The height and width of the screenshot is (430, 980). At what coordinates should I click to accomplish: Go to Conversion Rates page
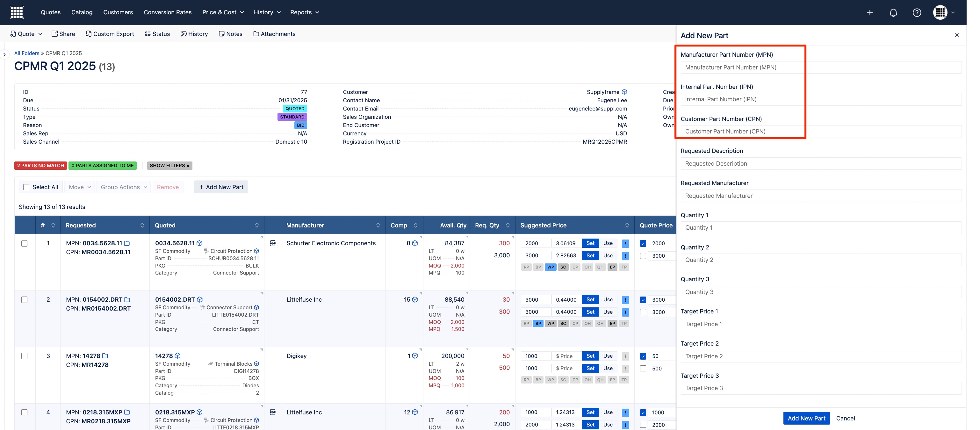point(168,12)
